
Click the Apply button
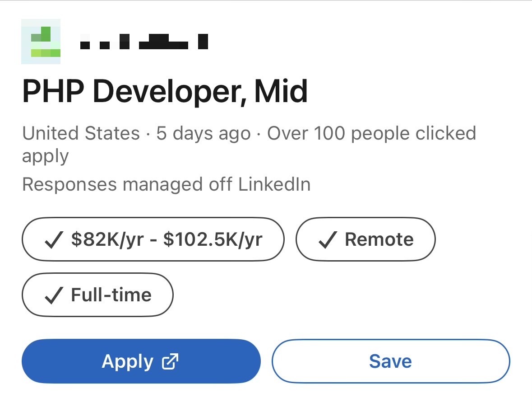point(141,361)
